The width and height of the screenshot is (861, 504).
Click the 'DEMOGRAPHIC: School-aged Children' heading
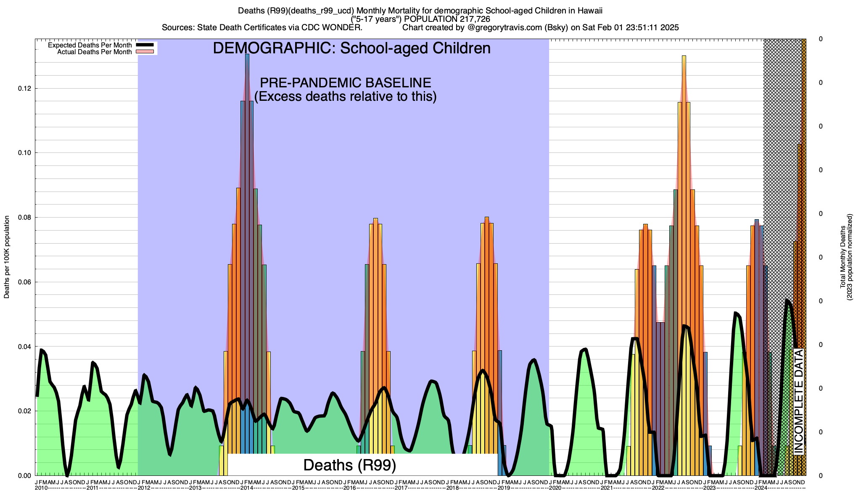click(x=351, y=48)
